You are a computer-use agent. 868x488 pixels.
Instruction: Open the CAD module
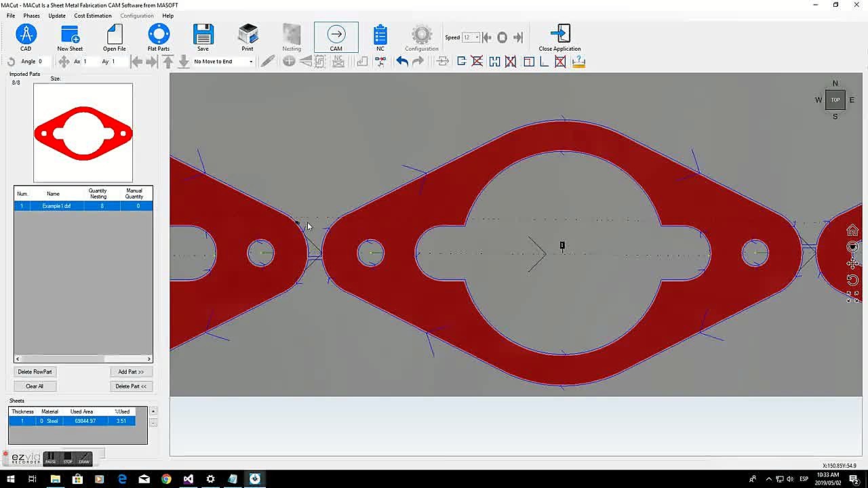[x=26, y=38]
